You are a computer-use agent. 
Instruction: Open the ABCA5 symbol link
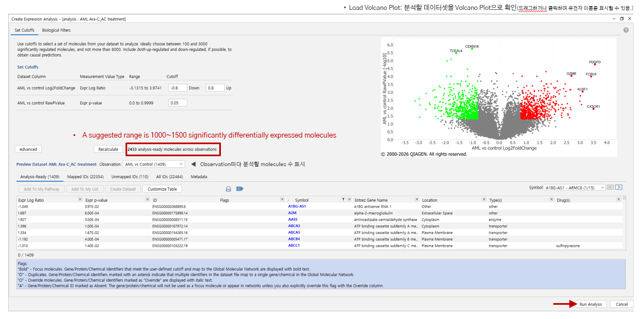(x=294, y=232)
